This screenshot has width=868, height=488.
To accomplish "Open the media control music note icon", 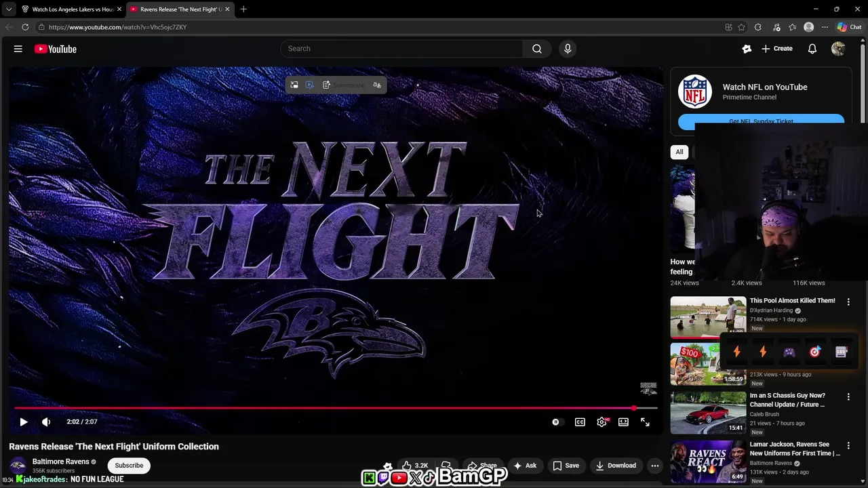I will [776, 27].
